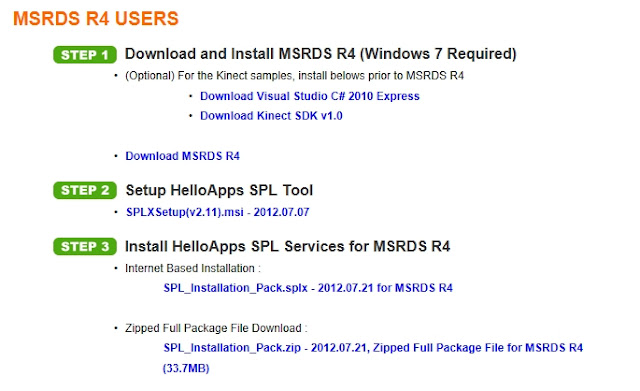Image resolution: width=640 pixels, height=391 pixels.
Task: Click bullet beside Download MSRDS R4 link
Action: tap(116, 156)
